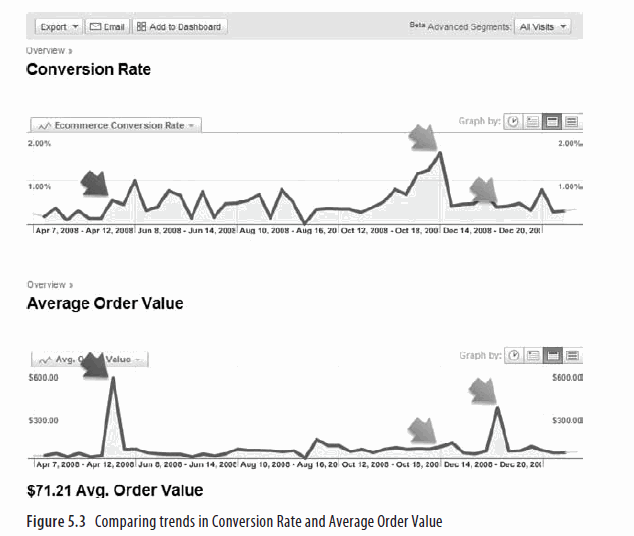The image size is (634, 536).
Task: Click the October peak on Conversion Rate graph
Action: point(440,153)
